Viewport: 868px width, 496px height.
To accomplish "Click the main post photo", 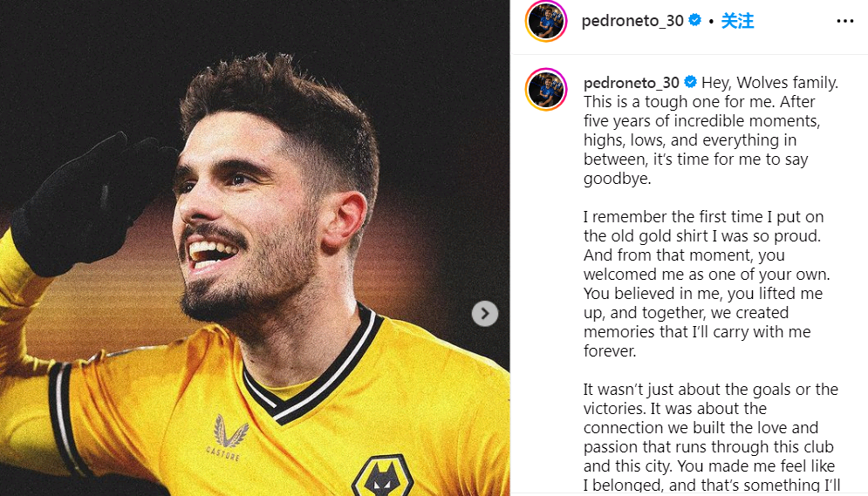I will [x=262, y=262].
